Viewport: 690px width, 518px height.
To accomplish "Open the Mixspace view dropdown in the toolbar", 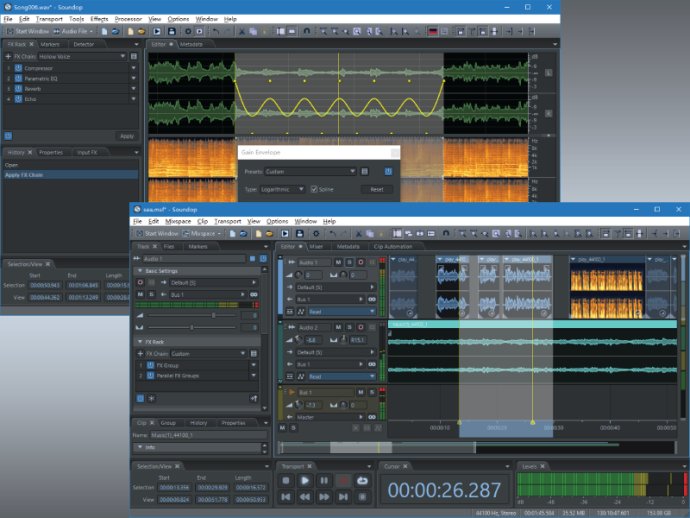I will pyautogui.click(x=202, y=234).
